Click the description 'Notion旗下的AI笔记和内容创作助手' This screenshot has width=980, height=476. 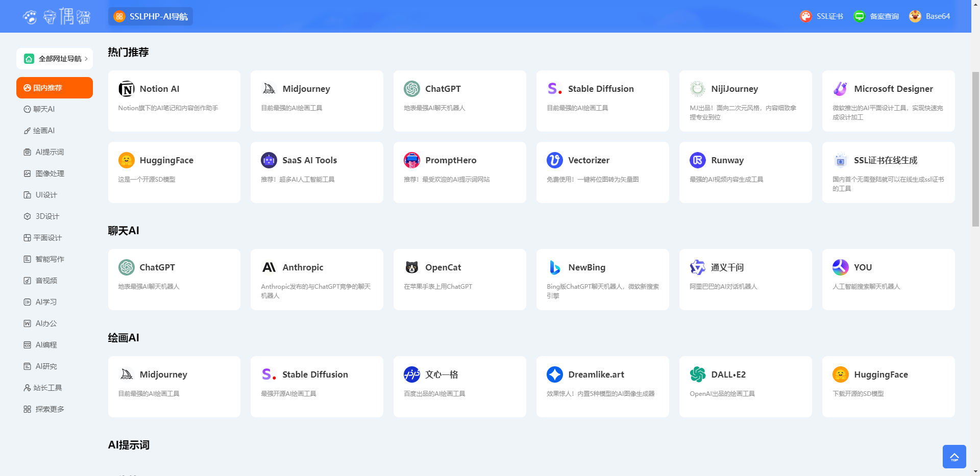168,108
